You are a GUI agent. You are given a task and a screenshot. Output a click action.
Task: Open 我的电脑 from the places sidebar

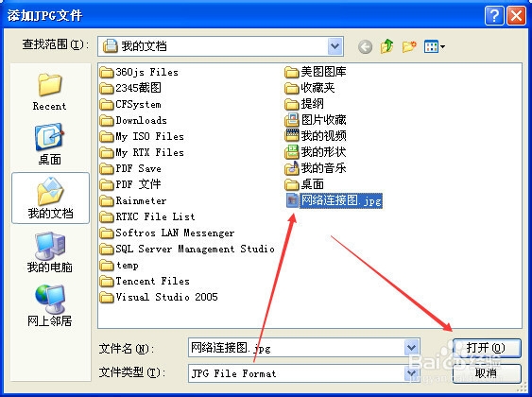pos(49,252)
